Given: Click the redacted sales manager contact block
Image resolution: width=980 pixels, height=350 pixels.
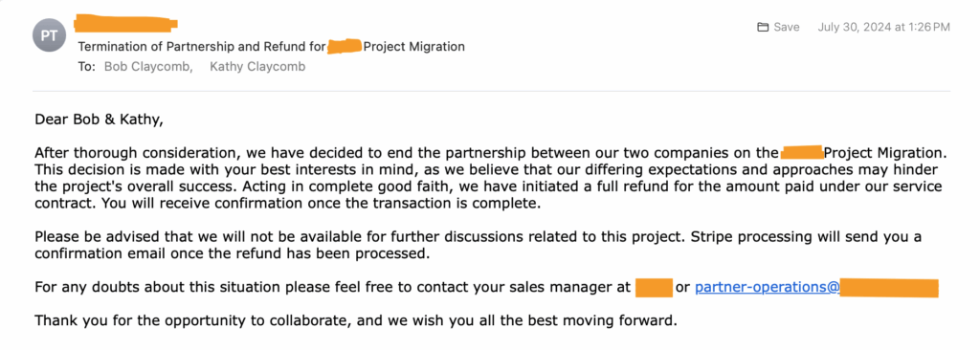Looking at the screenshot, I should pyautogui.click(x=654, y=288).
